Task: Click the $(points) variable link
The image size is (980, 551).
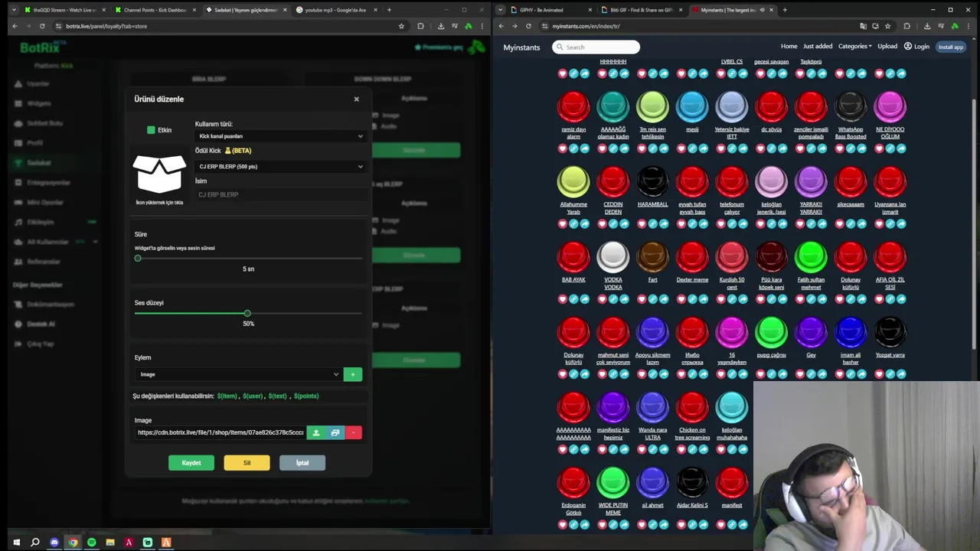Action: pos(306,396)
